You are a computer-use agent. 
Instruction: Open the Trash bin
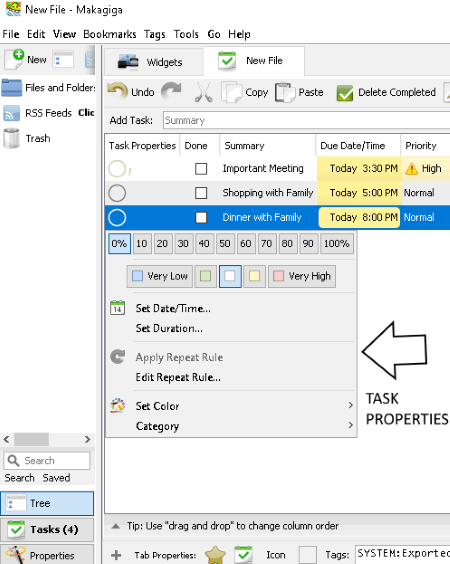(x=27, y=138)
